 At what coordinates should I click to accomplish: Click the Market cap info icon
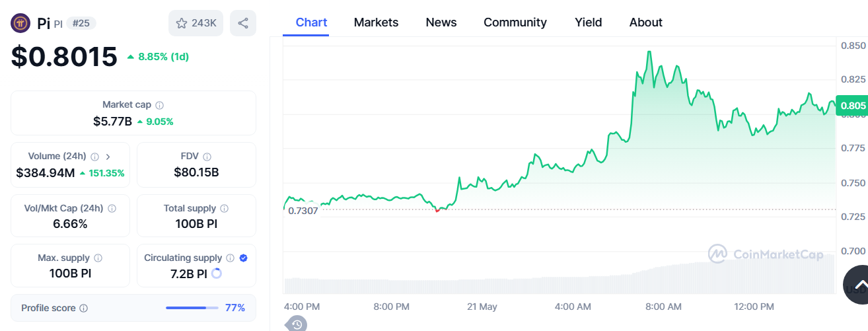pyautogui.click(x=160, y=105)
